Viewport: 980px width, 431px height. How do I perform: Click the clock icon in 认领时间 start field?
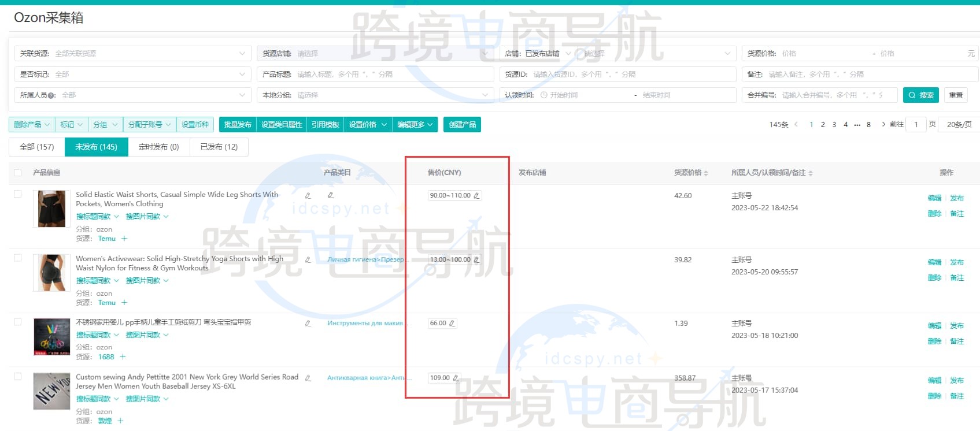[543, 95]
